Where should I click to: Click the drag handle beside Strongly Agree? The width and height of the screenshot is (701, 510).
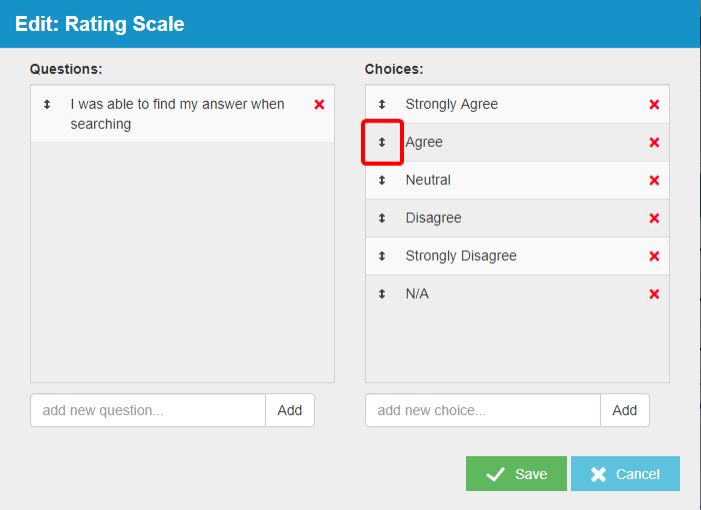pos(381,104)
